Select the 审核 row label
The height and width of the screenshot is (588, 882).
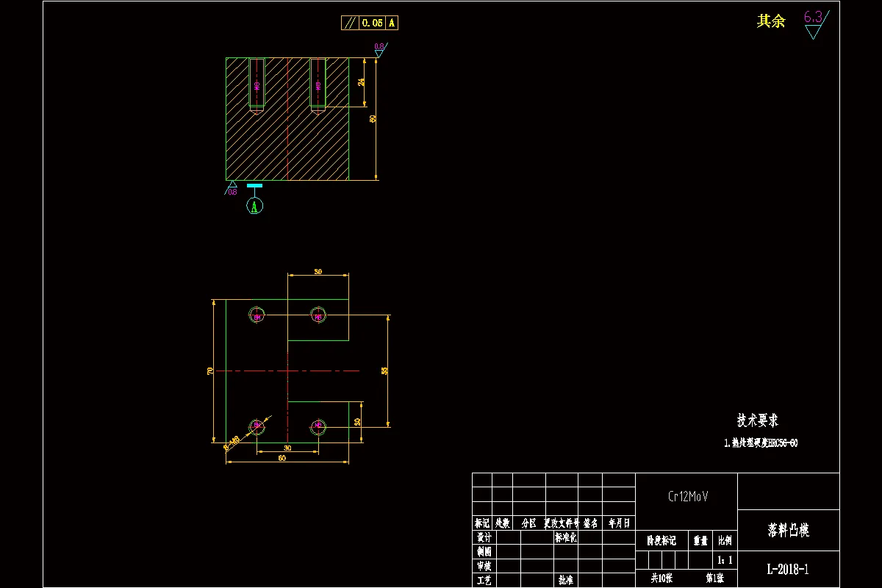[483, 566]
